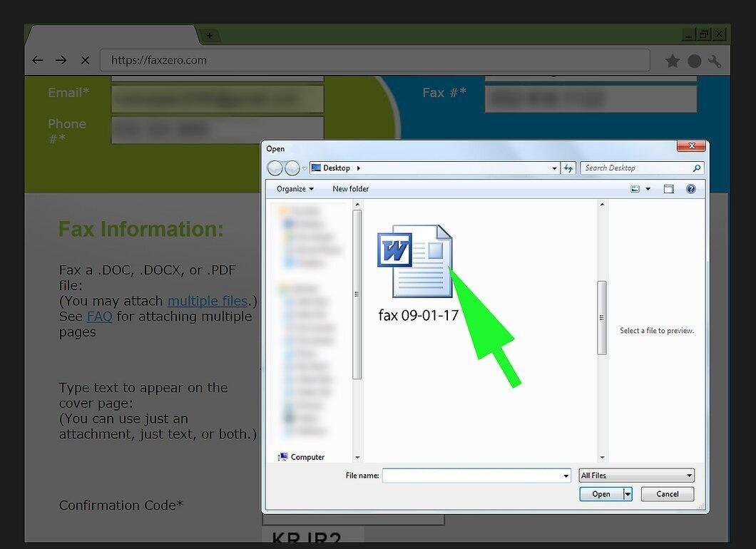Screen dimensions: 756x549
Task: Change the file view icon
Action: 635,189
